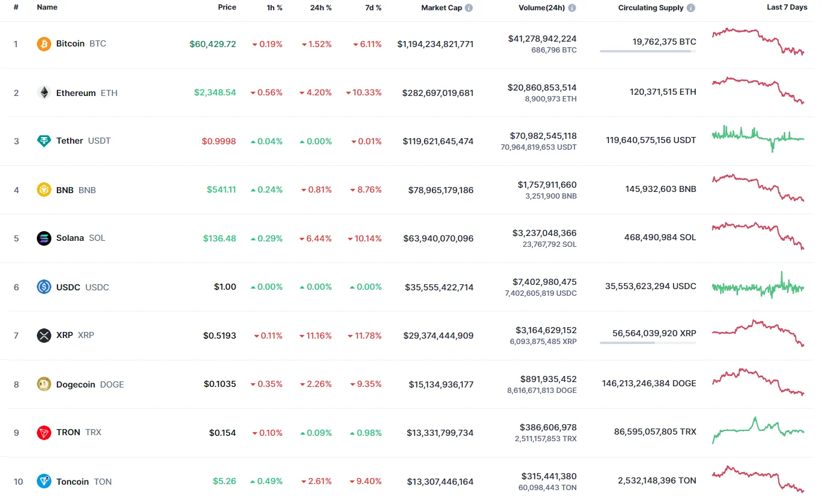
Task: Click the Ethereum diamond logo icon
Action: click(44, 93)
